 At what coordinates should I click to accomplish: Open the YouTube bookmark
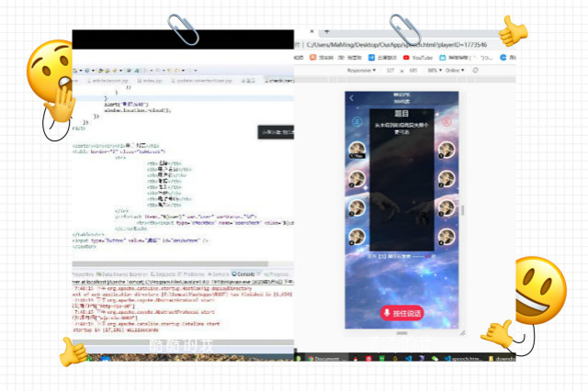coord(418,58)
